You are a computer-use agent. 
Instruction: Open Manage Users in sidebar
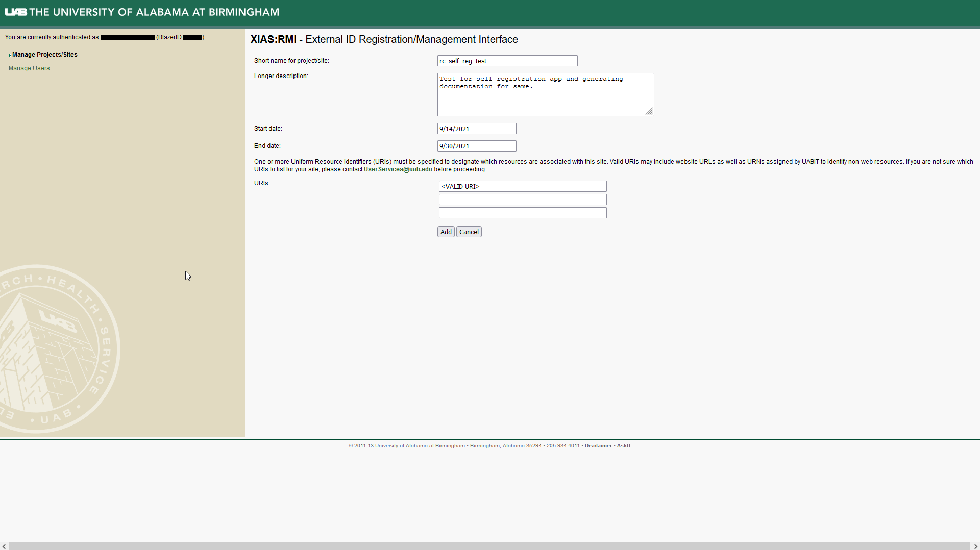29,68
